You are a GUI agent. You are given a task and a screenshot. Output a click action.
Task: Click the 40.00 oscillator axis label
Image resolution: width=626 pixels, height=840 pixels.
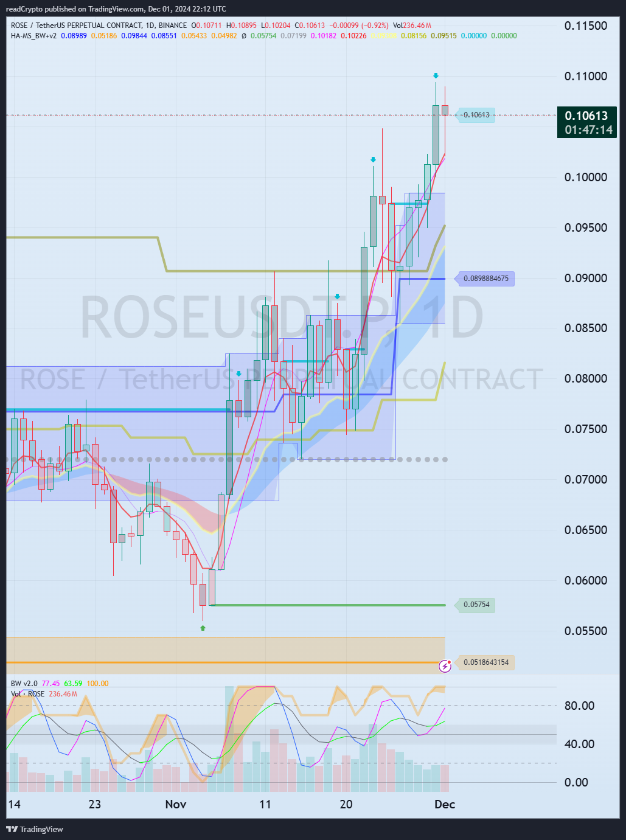click(x=580, y=744)
